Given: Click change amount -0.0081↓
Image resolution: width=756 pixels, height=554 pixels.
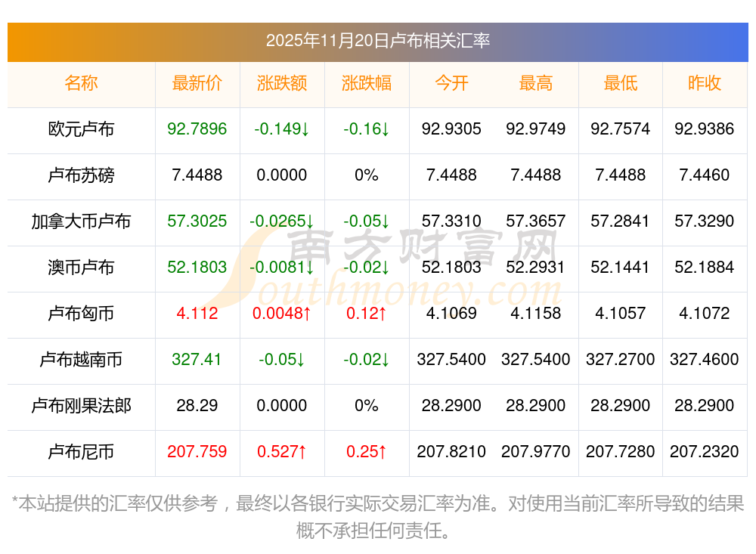Looking at the screenshot, I should (282, 267).
